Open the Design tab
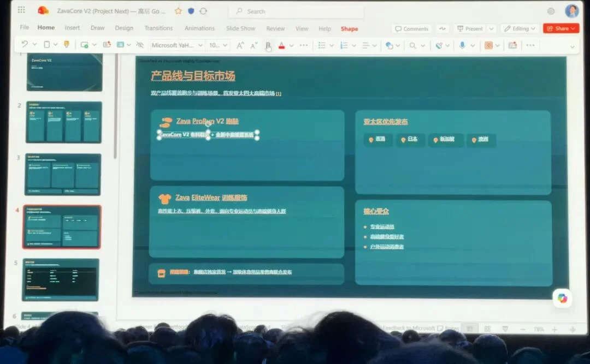 pyautogui.click(x=123, y=28)
